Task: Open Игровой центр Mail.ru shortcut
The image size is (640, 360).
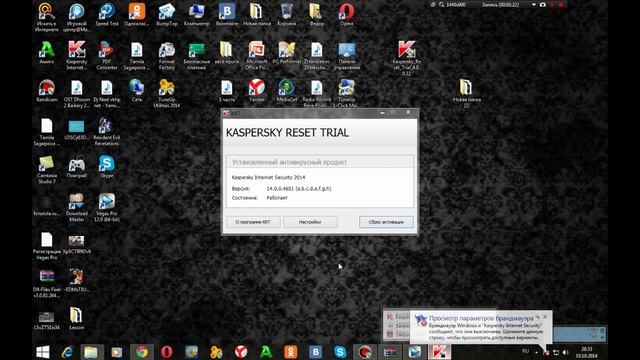Action: point(77,17)
